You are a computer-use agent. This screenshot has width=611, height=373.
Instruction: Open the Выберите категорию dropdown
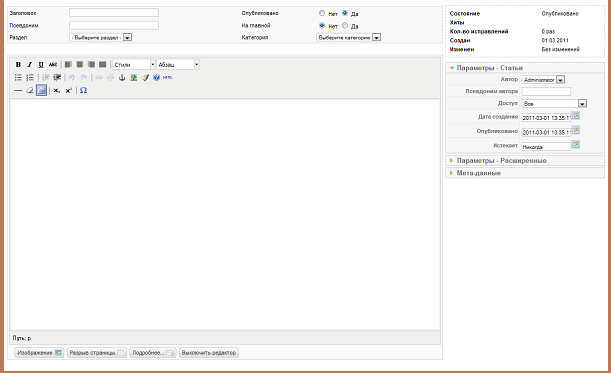pos(349,37)
